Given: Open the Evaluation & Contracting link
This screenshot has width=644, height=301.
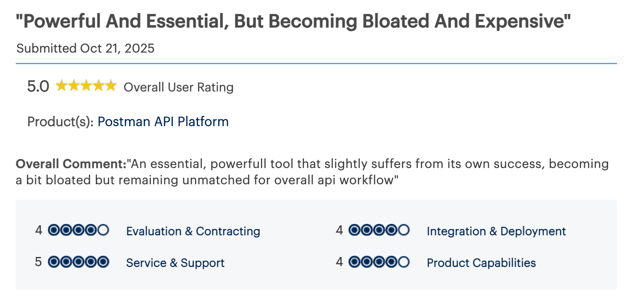Looking at the screenshot, I should click(193, 231).
